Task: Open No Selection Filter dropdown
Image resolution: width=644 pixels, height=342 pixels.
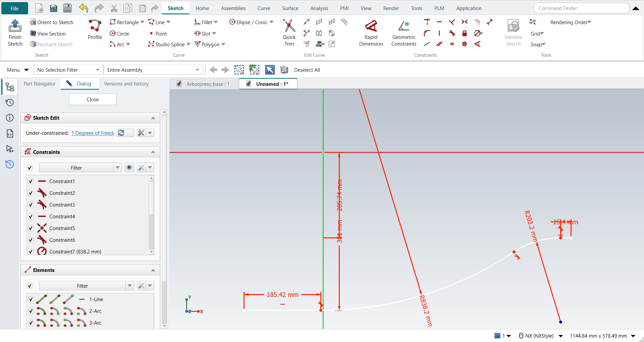Action: pos(68,70)
